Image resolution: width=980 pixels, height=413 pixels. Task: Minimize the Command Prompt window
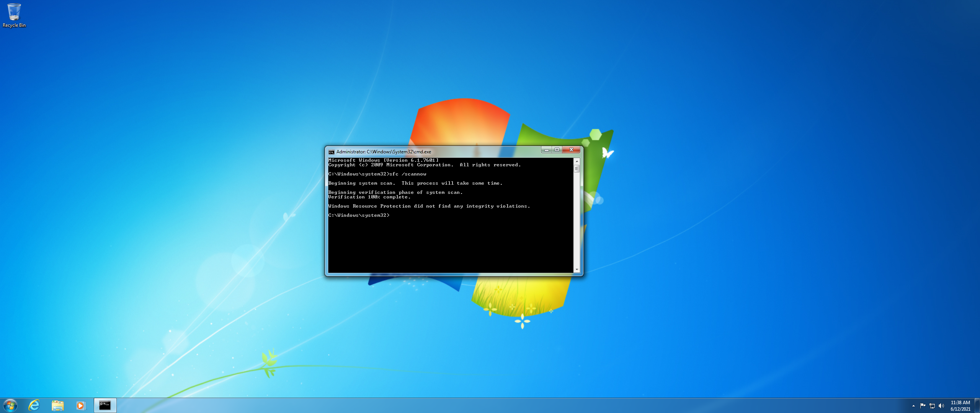click(546, 150)
